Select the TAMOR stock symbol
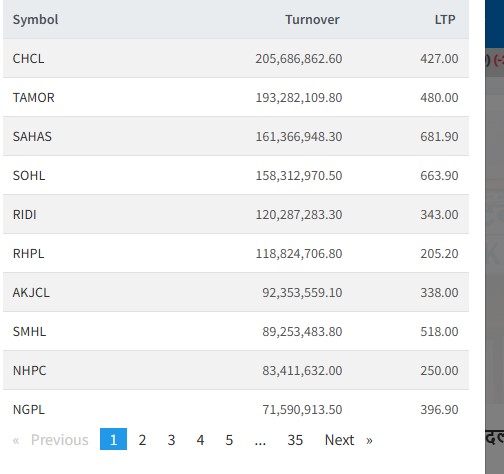Viewport: 504px width, 474px height. 34,98
